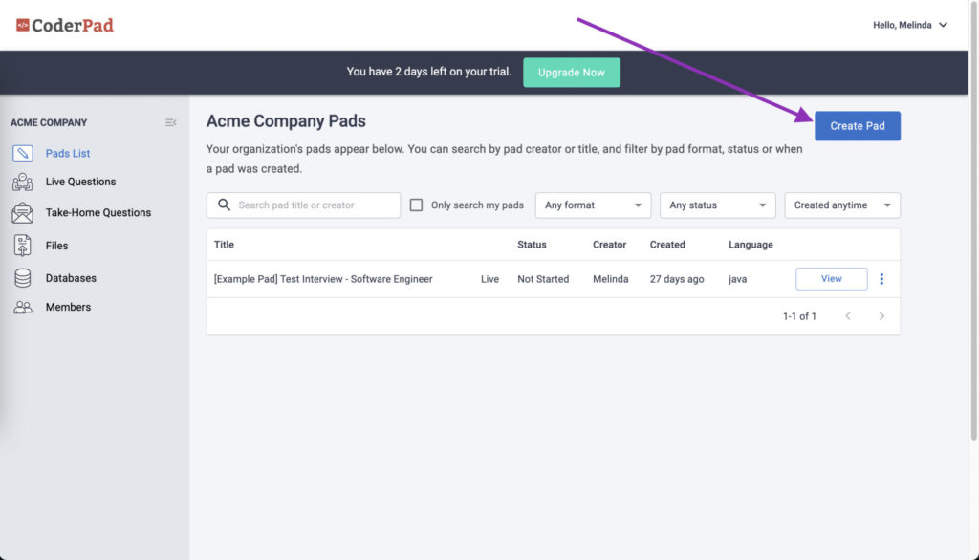The width and height of the screenshot is (979, 560).
Task: Click the Files upload document icon
Action: tap(23, 246)
